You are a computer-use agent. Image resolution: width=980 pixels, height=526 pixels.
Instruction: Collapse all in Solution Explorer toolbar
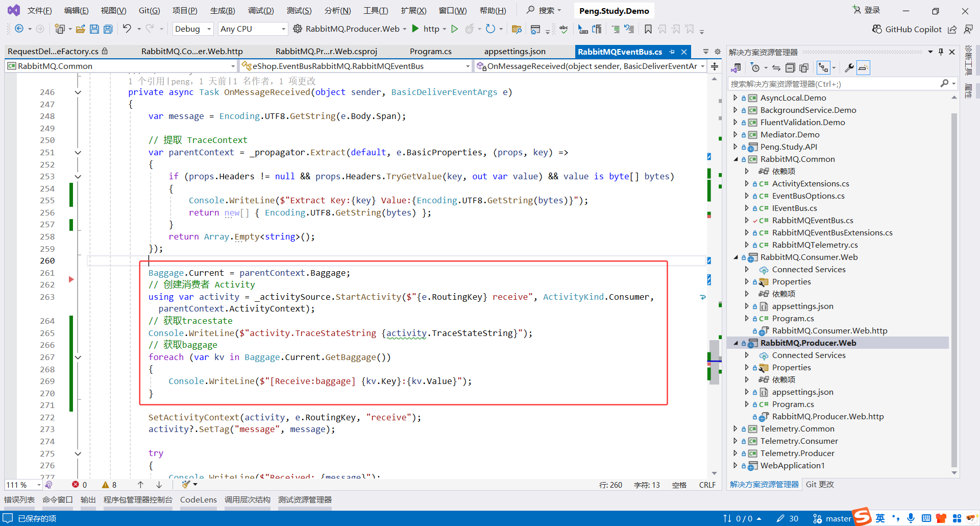[790, 68]
